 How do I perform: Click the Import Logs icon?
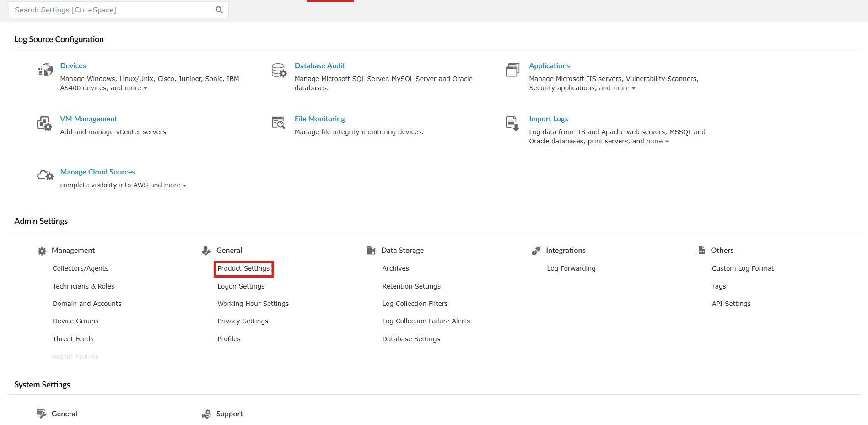[512, 123]
